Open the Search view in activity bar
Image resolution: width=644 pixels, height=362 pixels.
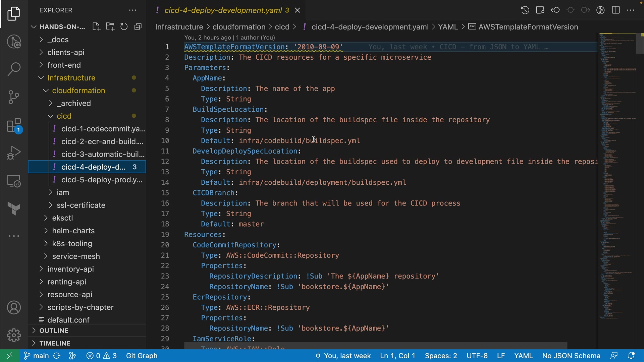click(x=14, y=69)
